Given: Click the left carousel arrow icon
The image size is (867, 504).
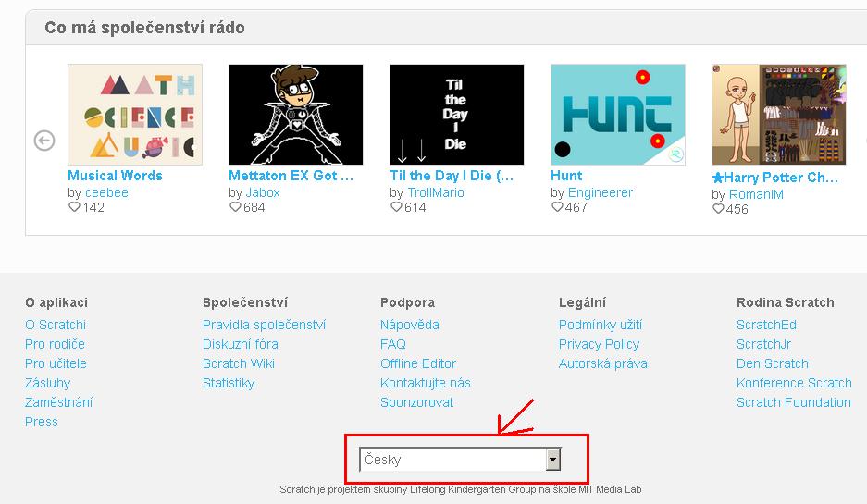Looking at the screenshot, I should pos(44,141).
